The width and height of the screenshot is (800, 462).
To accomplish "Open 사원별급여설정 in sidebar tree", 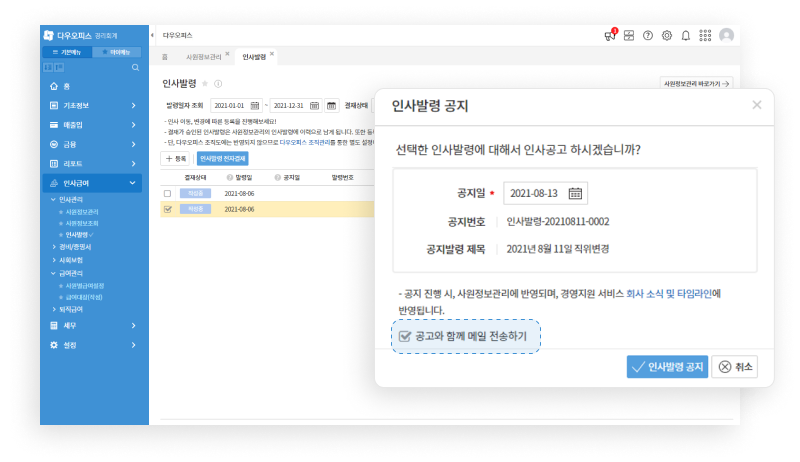I will tap(84, 286).
